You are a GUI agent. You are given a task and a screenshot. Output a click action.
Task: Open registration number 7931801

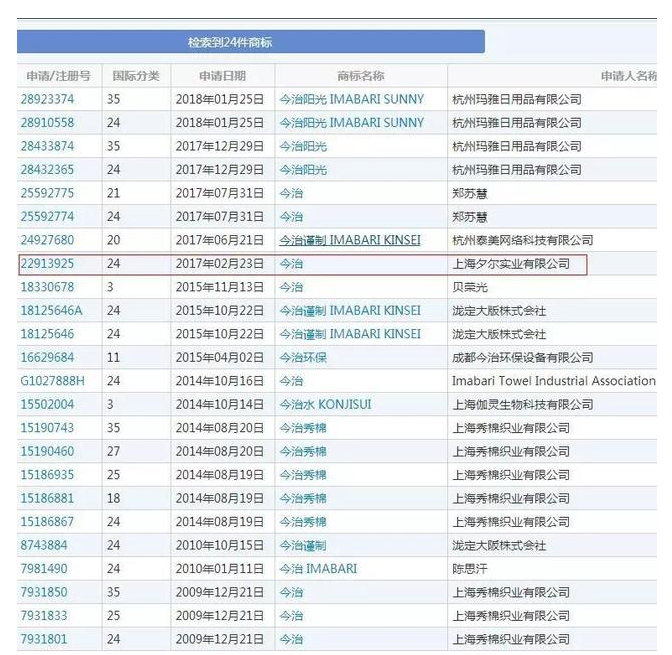(44, 639)
